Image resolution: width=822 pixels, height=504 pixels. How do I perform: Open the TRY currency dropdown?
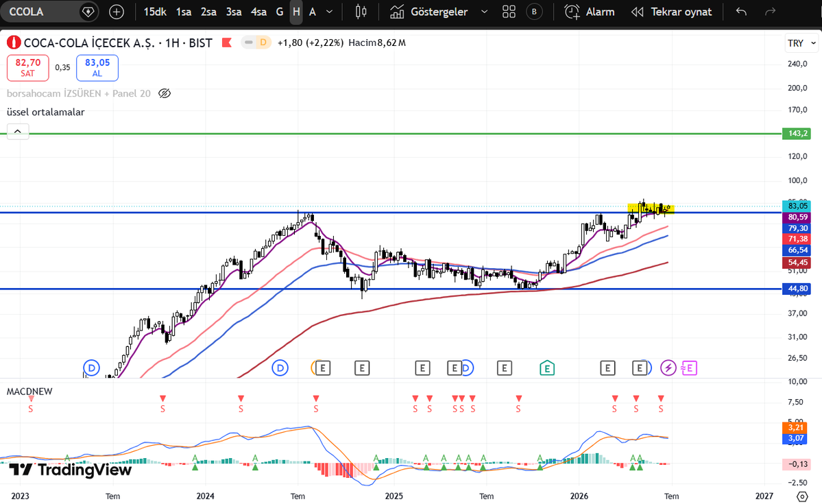click(x=801, y=43)
